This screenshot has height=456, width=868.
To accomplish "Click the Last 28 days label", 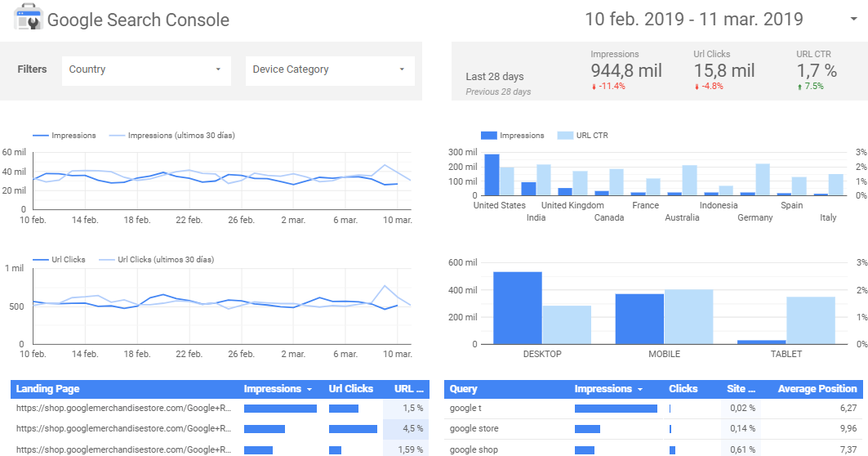I will [494, 77].
